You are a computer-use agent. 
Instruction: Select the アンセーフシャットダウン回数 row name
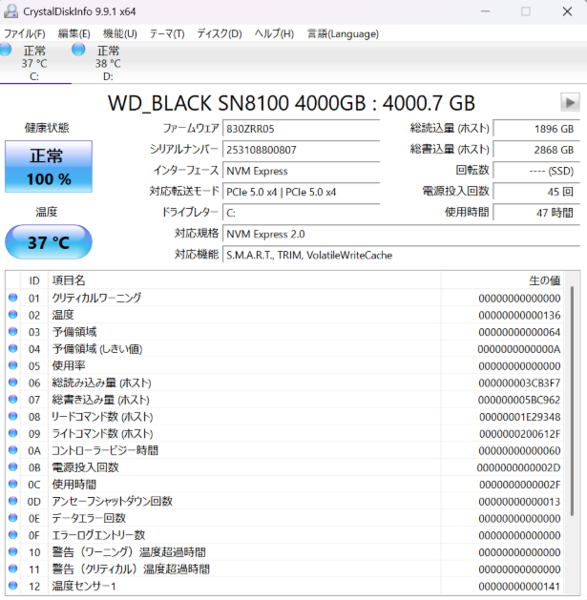pyautogui.click(x=112, y=501)
